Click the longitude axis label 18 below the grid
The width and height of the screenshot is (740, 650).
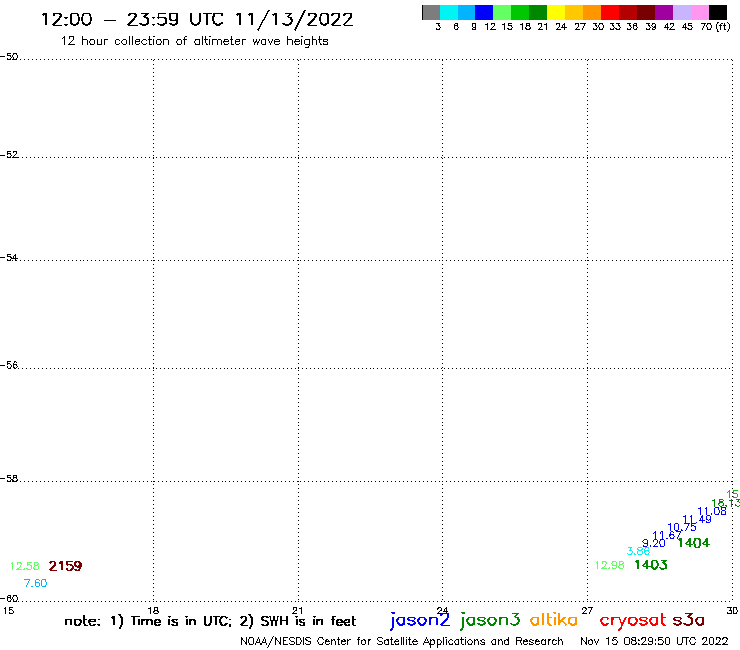tap(153, 611)
